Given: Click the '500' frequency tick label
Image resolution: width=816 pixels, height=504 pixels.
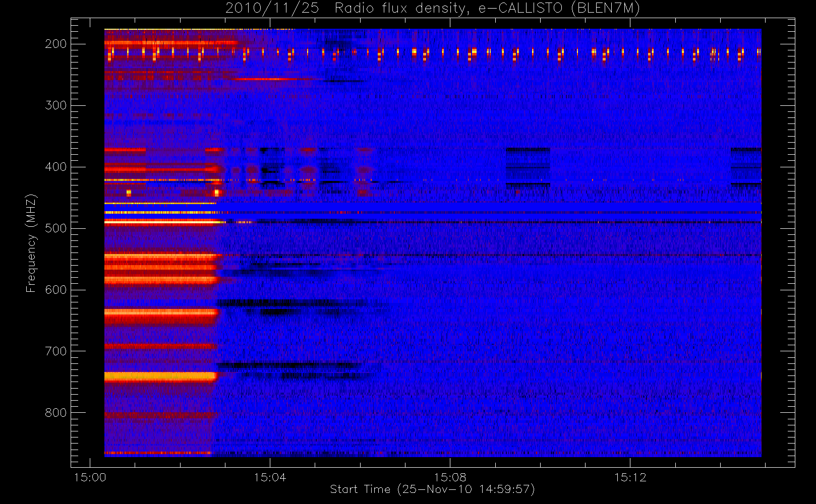Looking at the screenshot, I should pyautogui.click(x=56, y=228).
